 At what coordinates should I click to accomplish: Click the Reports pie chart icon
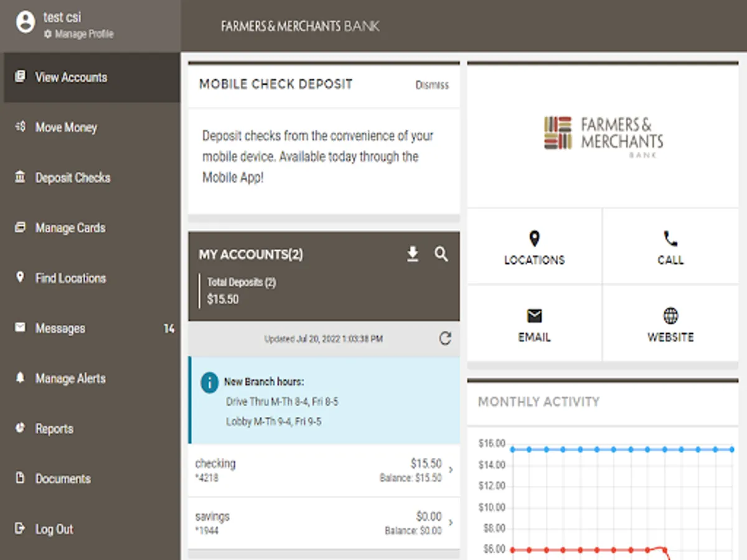(20, 428)
